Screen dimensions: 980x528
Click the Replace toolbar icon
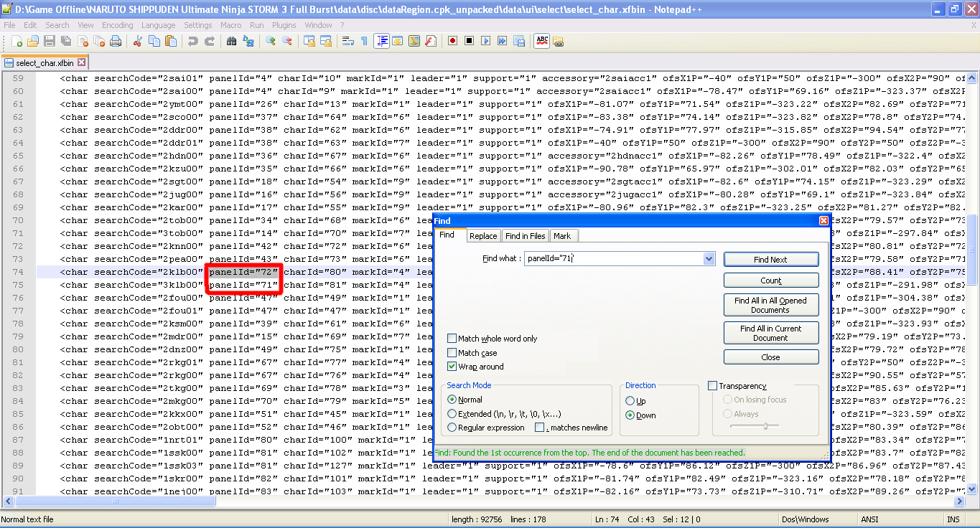pyautogui.click(x=248, y=41)
